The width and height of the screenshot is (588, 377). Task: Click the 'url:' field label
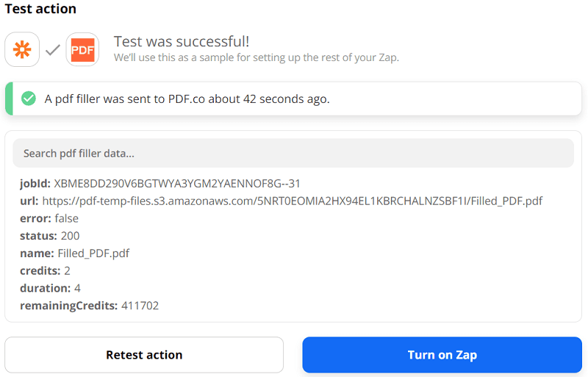pyautogui.click(x=29, y=201)
